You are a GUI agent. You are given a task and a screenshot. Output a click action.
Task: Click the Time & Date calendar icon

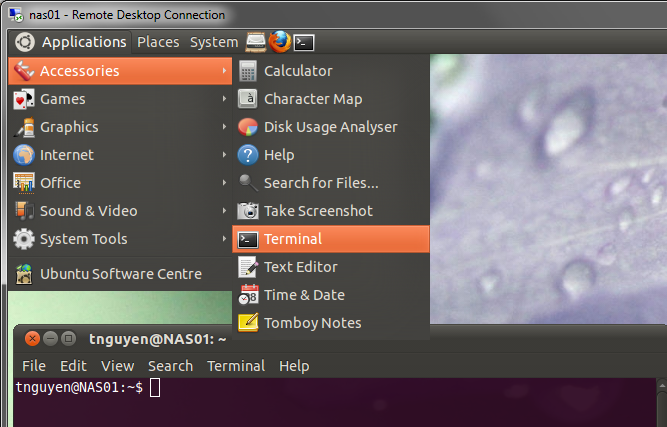coord(248,295)
